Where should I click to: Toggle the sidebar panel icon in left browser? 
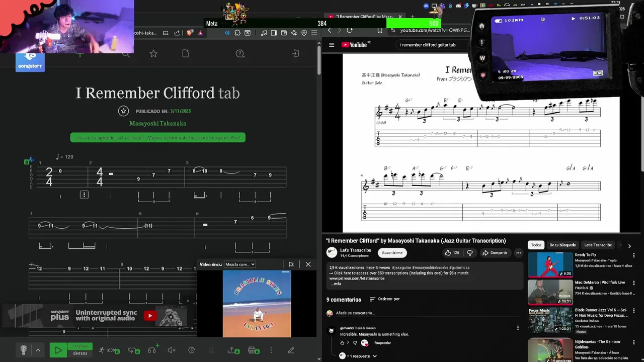point(274,33)
